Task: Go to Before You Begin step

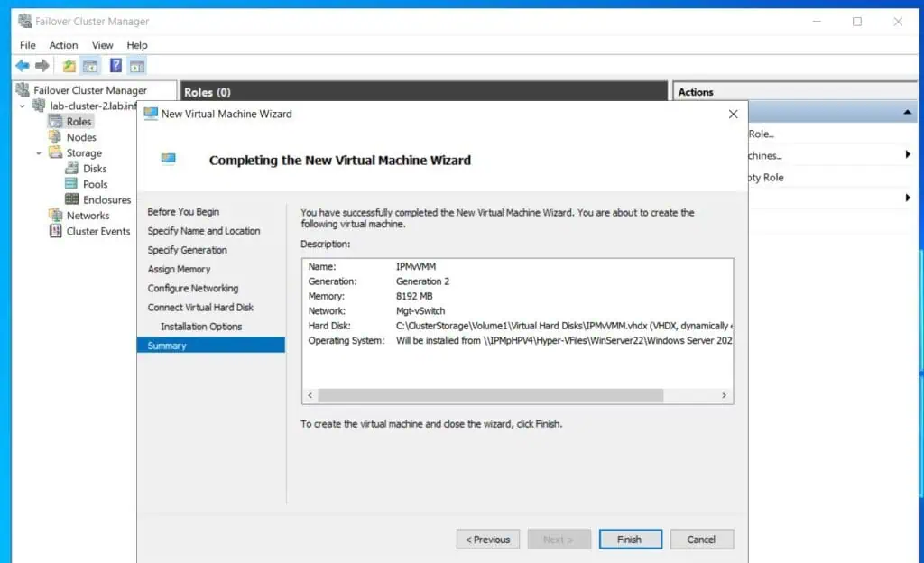Action: coord(183,211)
